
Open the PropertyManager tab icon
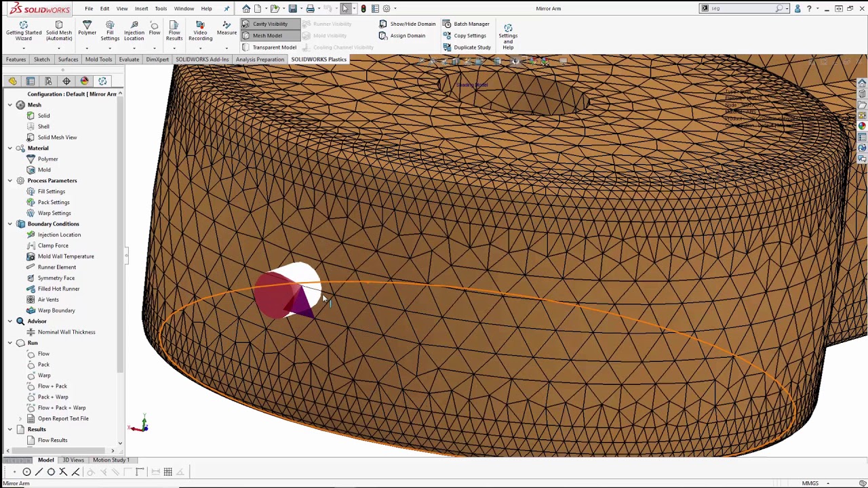click(31, 81)
